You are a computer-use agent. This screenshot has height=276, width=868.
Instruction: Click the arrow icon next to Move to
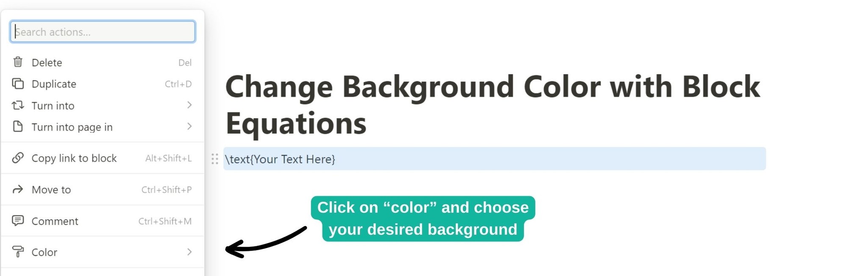(x=17, y=190)
